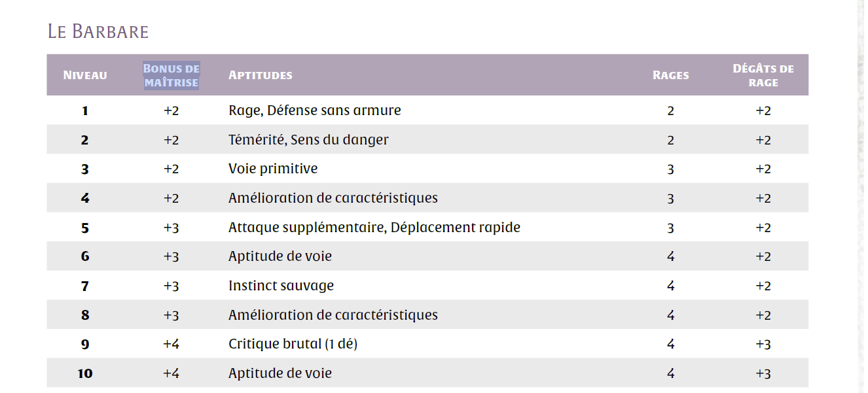868x393 pixels.
Task: Click the Aptitudes column header
Action: pyautogui.click(x=260, y=75)
